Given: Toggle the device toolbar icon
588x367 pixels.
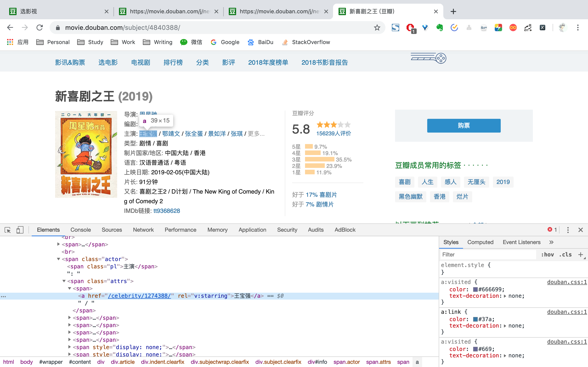Looking at the screenshot, I should click(20, 230).
